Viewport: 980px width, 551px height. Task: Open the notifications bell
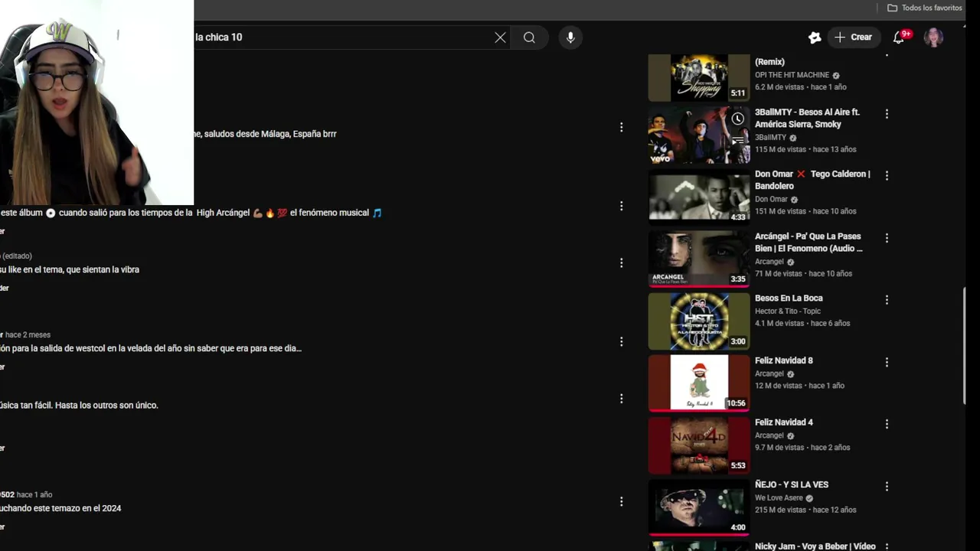899,37
